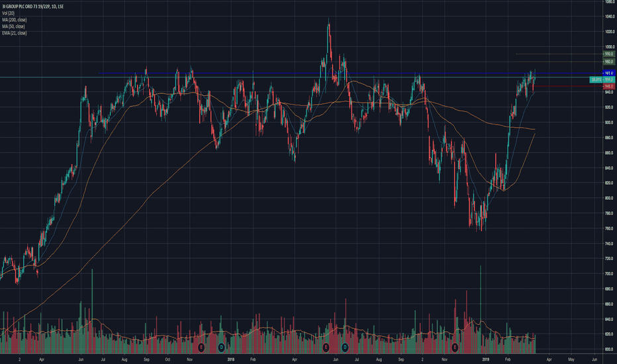Click the Oct label on time axis
The image size is (617, 364).
tap(167, 359)
